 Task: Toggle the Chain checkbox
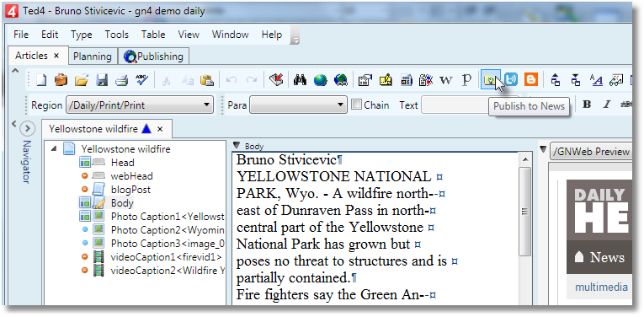coord(357,105)
